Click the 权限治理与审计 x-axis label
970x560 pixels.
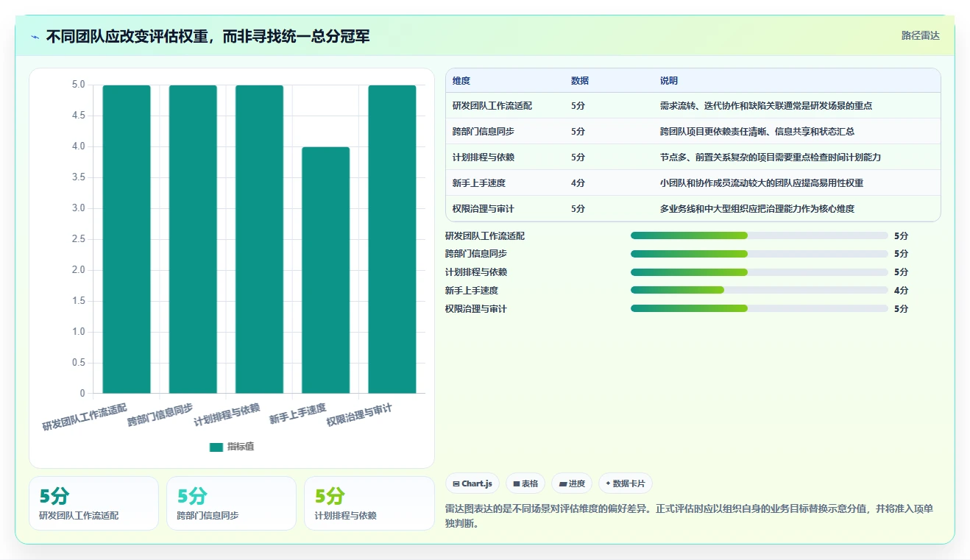click(359, 414)
